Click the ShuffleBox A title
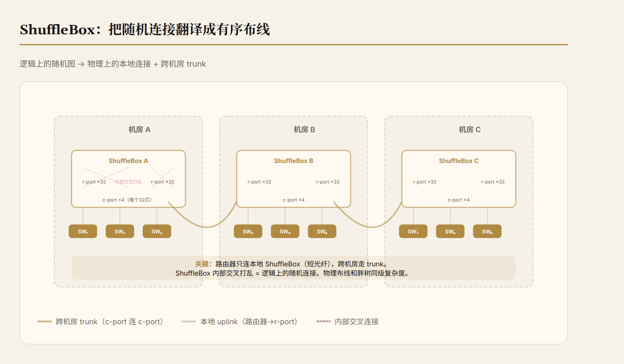This screenshot has height=364, width=624. click(128, 161)
